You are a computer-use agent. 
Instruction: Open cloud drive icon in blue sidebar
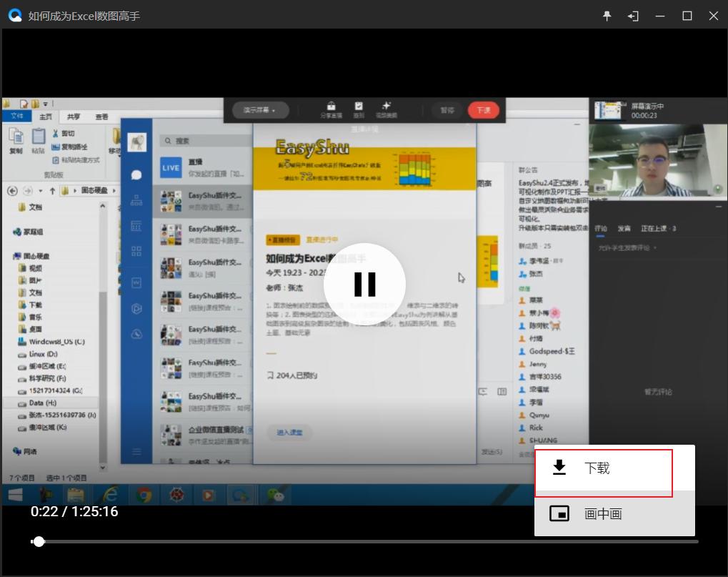pos(136,334)
